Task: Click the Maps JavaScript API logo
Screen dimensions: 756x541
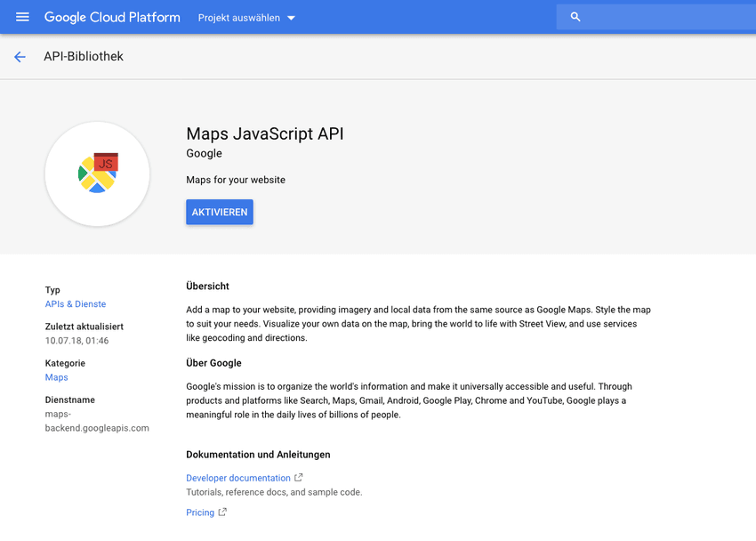Action: coord(98,174)
